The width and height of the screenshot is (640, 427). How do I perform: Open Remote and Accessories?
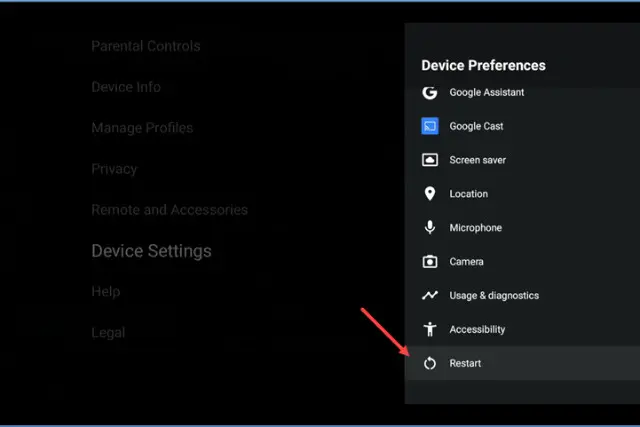pyautogui.click(x=169, y=210)
